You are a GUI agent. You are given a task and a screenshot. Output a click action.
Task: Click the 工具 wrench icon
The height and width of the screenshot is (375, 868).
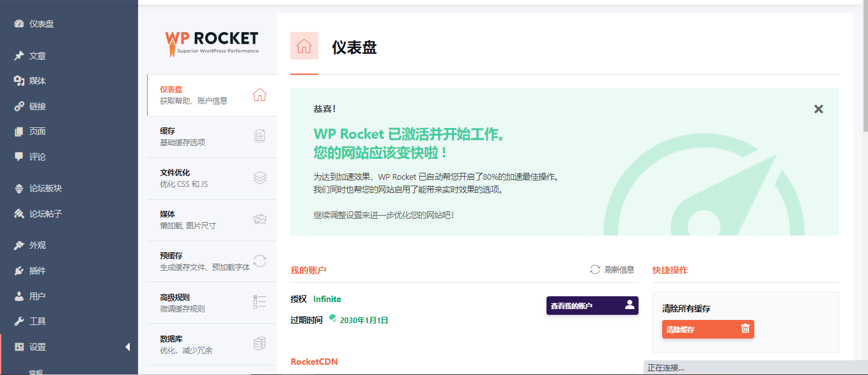[x=19, y=321]
